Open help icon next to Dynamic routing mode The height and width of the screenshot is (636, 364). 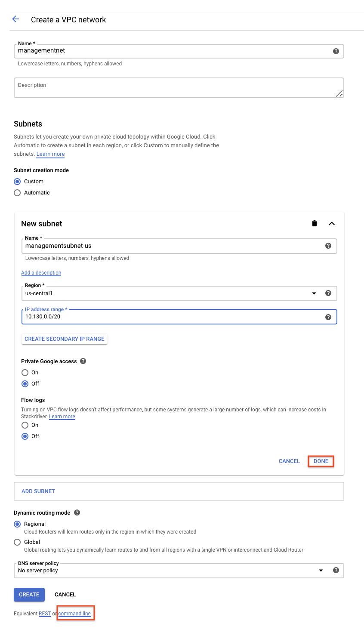(77, 513)
